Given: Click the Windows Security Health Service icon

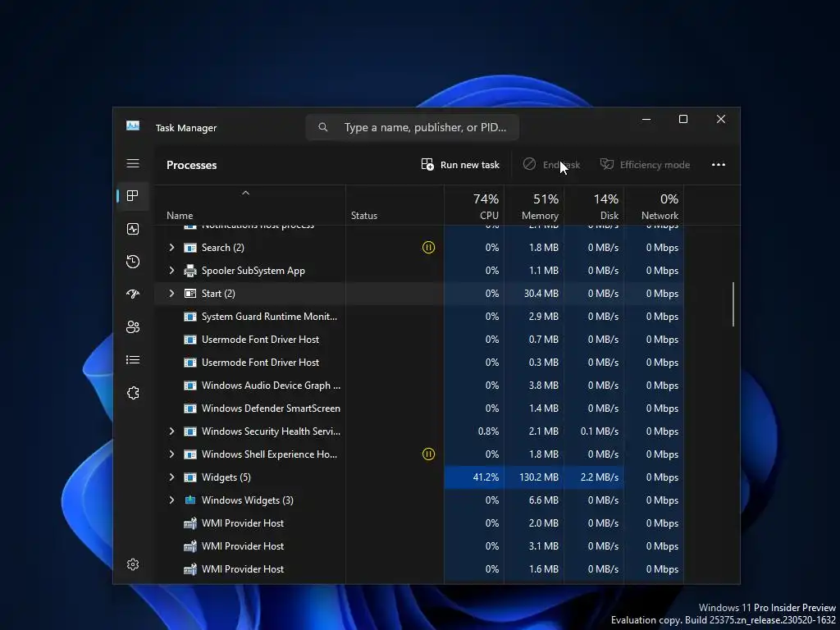Looking at the screenshot, I should (190, 431).
